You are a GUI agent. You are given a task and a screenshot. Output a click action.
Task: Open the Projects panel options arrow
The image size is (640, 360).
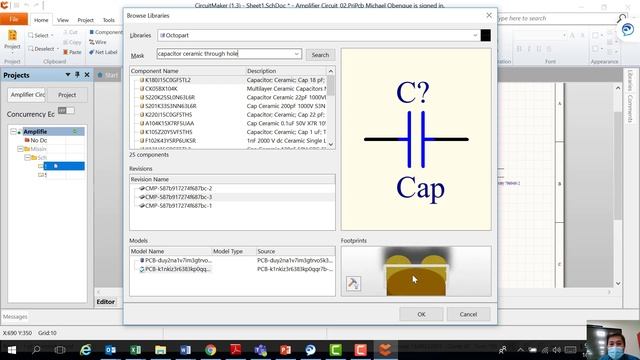68,75
